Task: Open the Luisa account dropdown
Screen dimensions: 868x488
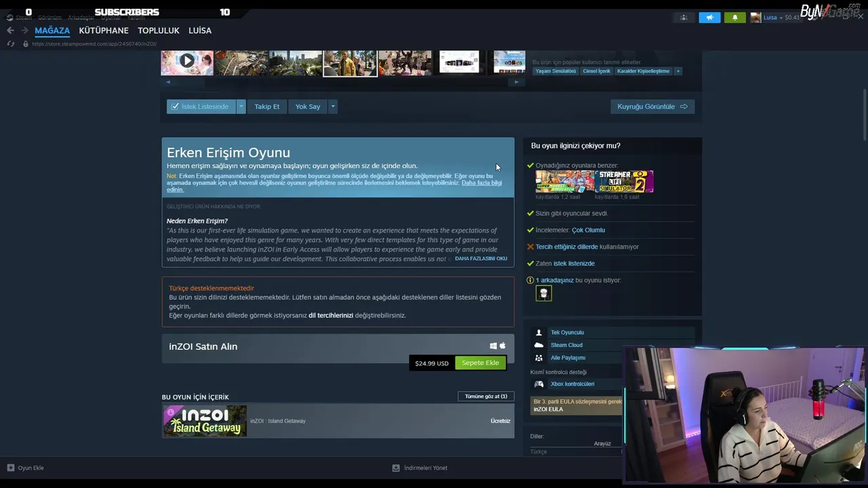Action: click(783, 18)
